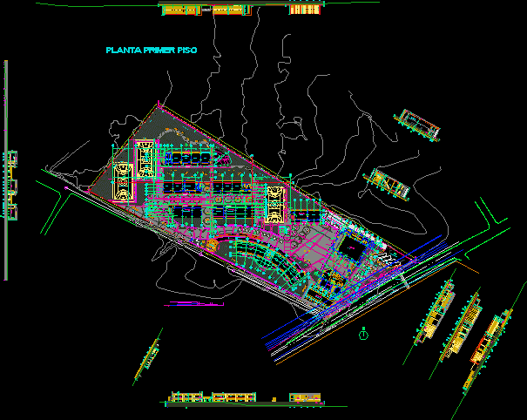Click the bottom-right small elevation drawing

(305, 399)
